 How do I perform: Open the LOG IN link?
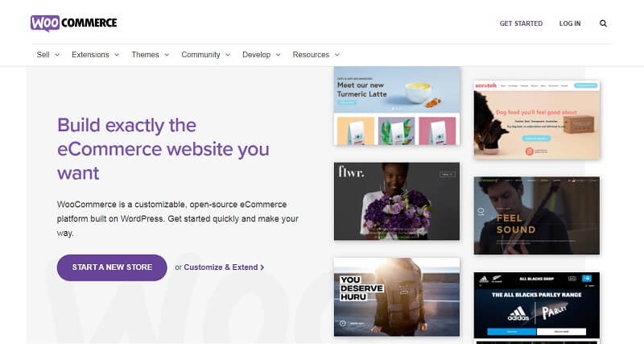pos(570,23)
